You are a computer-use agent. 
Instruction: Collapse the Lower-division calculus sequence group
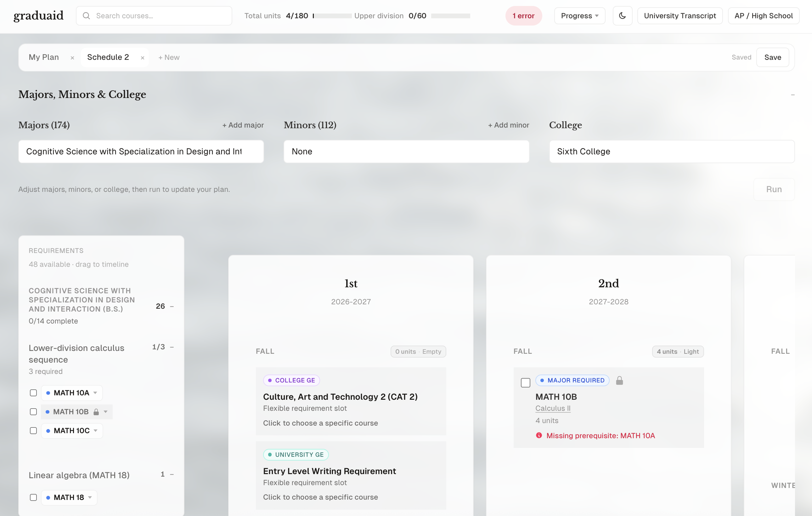click(172, 347)
